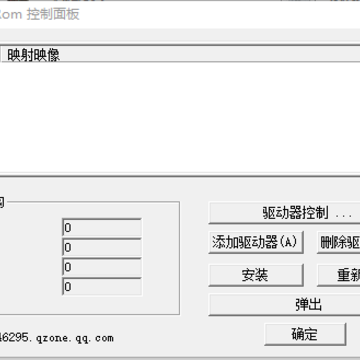
Task: Open the 驱动器控制 button
Action: (x=284, y=213)
